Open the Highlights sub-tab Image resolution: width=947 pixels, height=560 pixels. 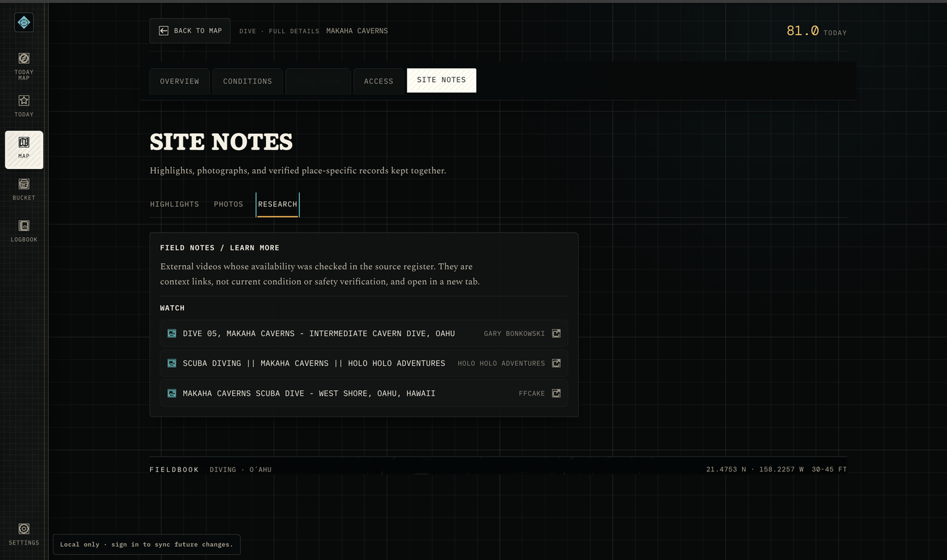click(x=175, y=204)
